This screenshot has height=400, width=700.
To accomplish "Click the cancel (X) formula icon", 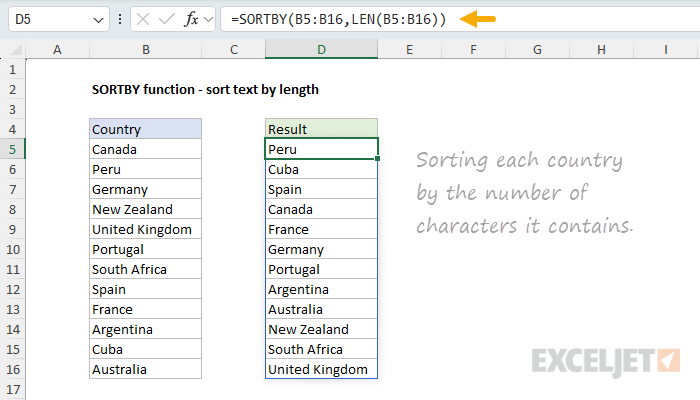I will 143,19.
